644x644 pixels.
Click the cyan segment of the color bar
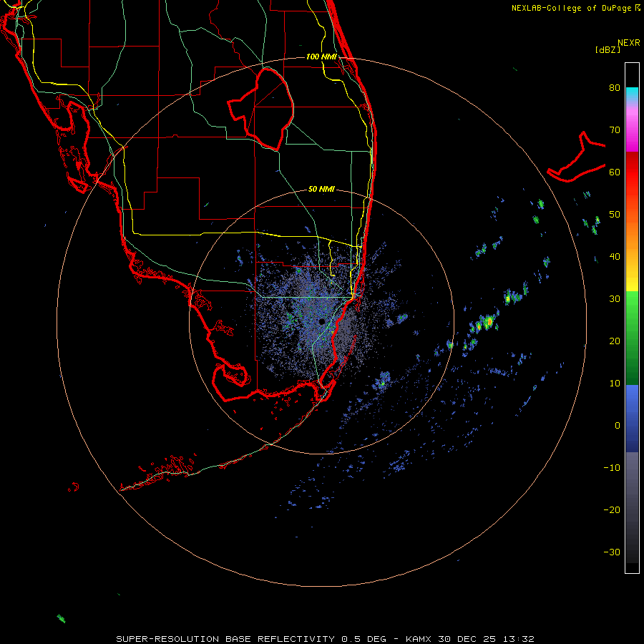(x=632, y=94)
